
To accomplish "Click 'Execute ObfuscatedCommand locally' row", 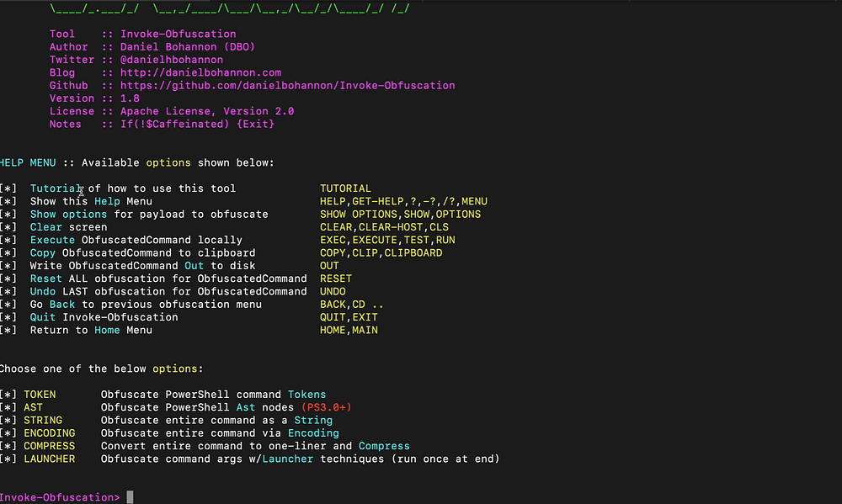I will (136, 240).
